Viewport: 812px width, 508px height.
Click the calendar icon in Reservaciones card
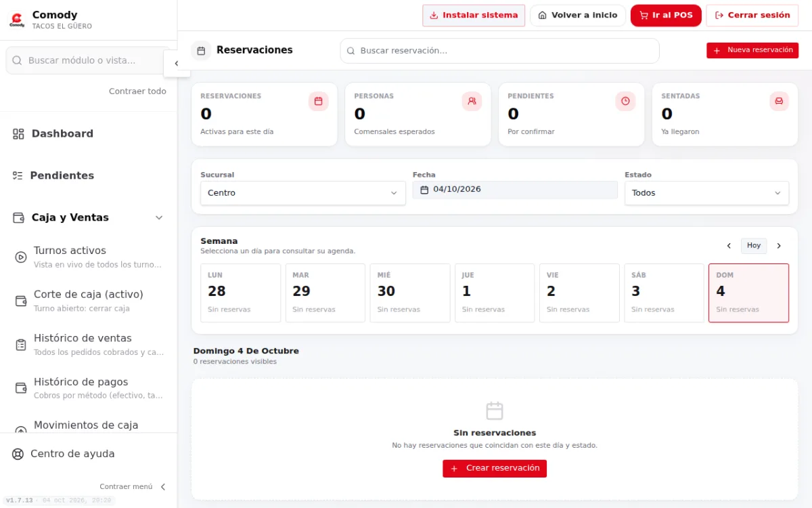tap(319, 101)
